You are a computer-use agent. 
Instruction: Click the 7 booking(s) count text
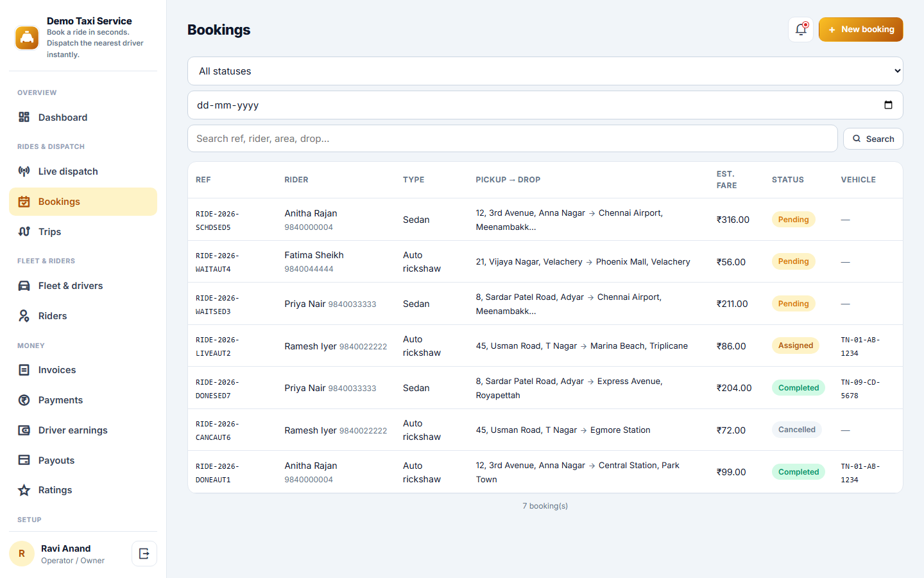[x=545, y=506]
